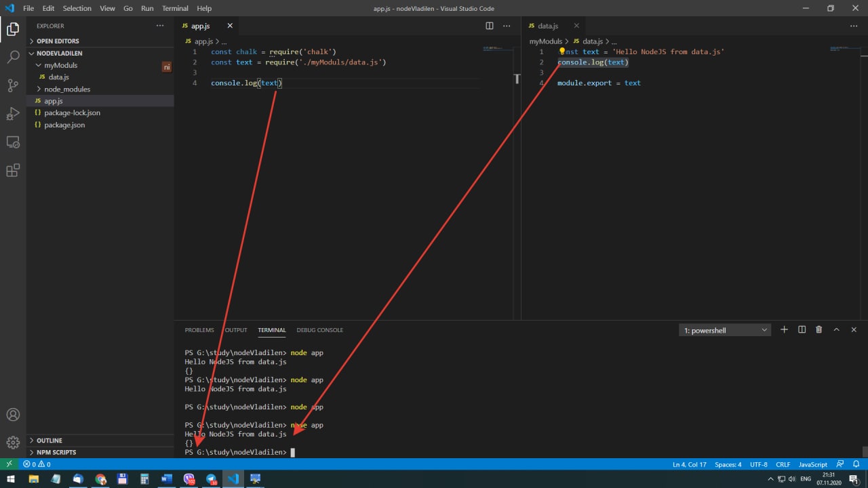This screenshot has width=868, height=488.
Task: Change line endings via CRLF
Action: click(x=783, y=464)
